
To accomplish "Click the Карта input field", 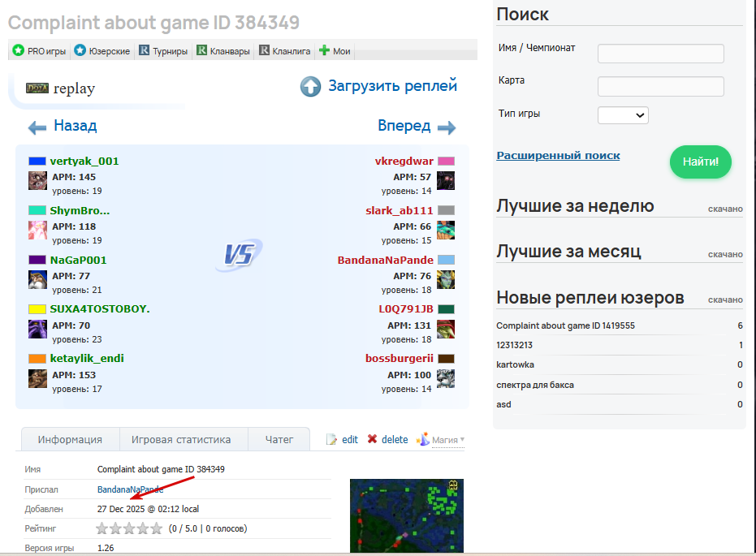I will tap(660, 86).
